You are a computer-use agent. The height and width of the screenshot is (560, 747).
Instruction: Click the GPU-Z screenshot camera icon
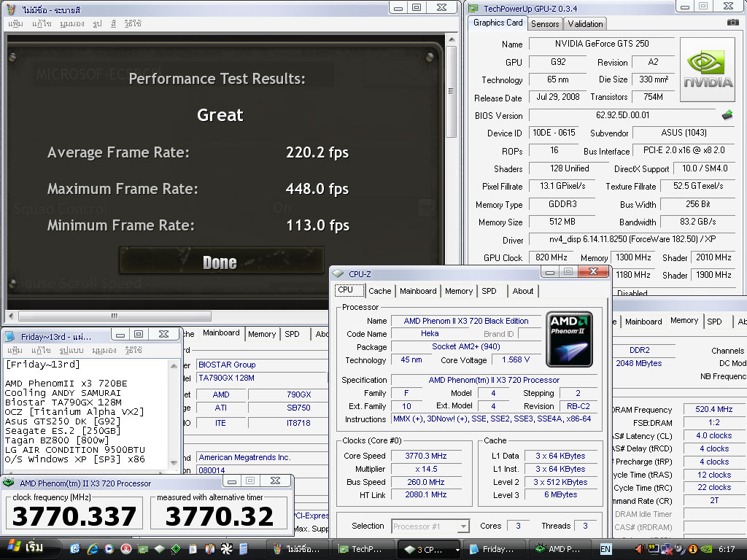tap(732, 23)
